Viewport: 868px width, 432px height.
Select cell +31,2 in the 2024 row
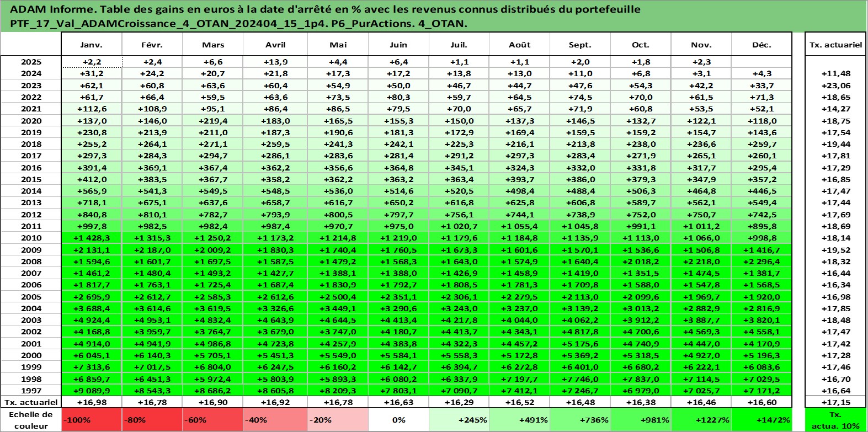pos(92,73)
